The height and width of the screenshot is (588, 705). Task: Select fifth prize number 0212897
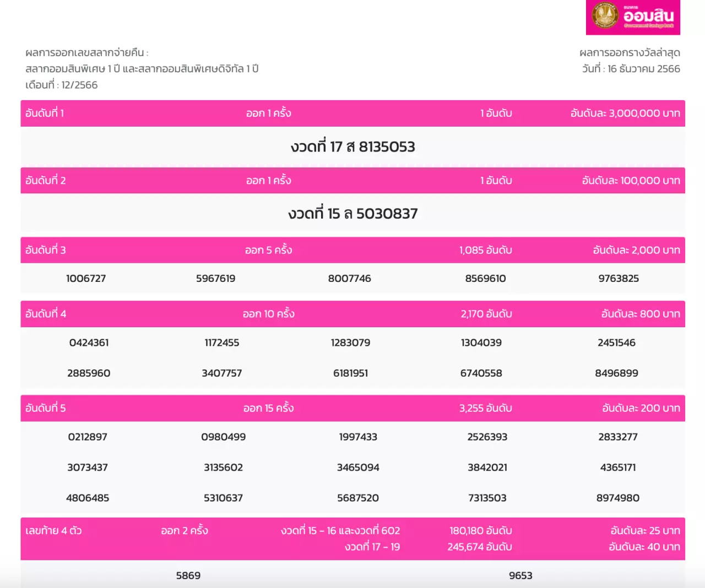click(x=88, y=437)
